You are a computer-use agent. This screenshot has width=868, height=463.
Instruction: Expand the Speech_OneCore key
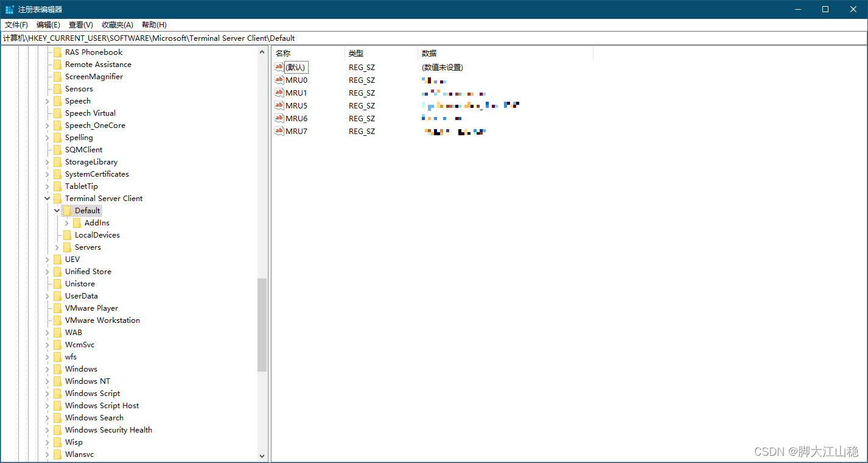tap(47, 125)
